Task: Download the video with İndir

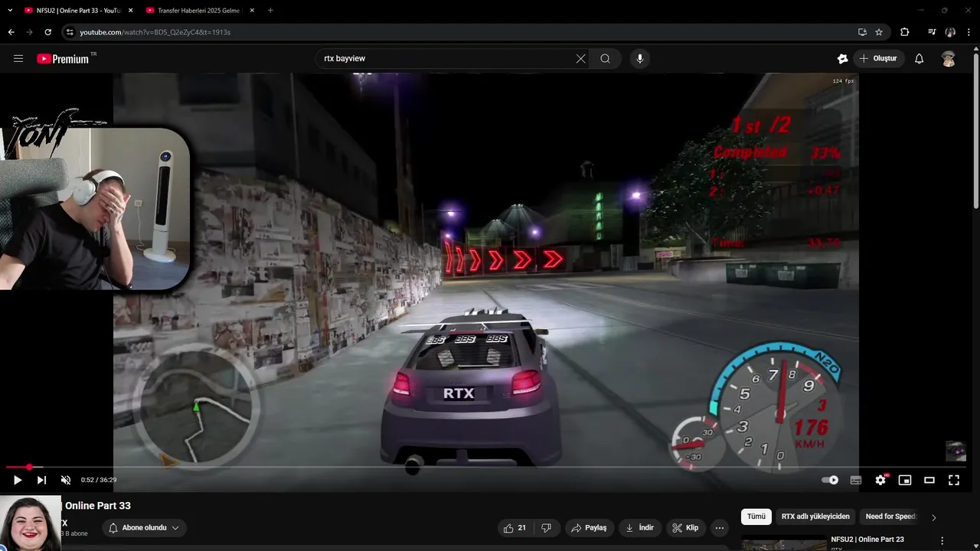Action: [x=640, y=528]
